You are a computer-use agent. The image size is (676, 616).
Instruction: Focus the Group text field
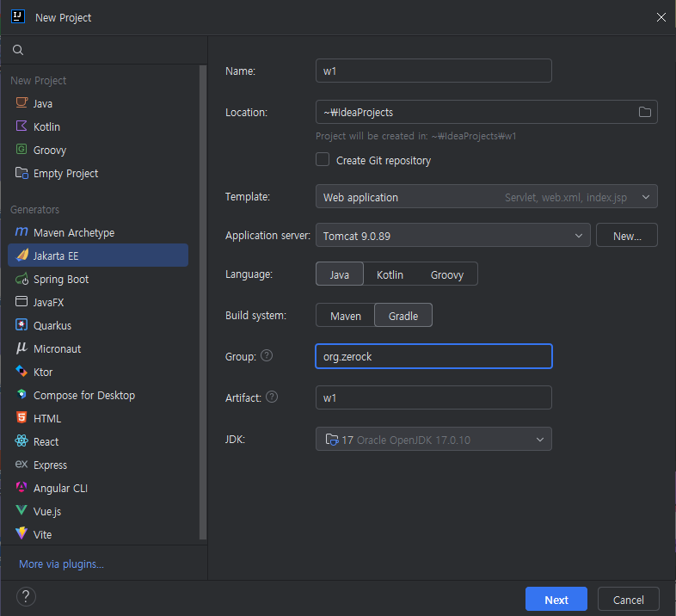(x=433, y=356)
